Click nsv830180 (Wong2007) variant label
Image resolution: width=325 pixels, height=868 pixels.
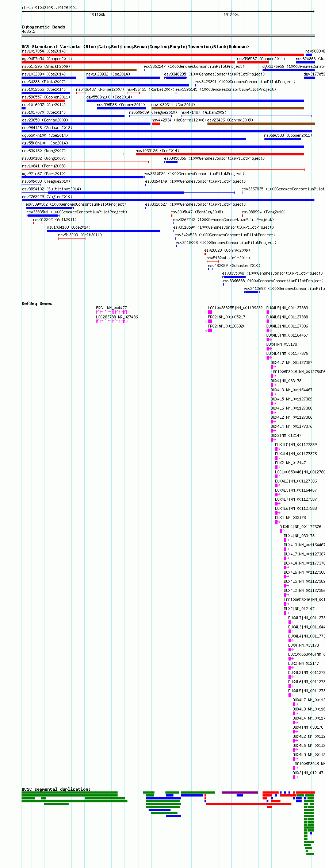coord(44,151)
